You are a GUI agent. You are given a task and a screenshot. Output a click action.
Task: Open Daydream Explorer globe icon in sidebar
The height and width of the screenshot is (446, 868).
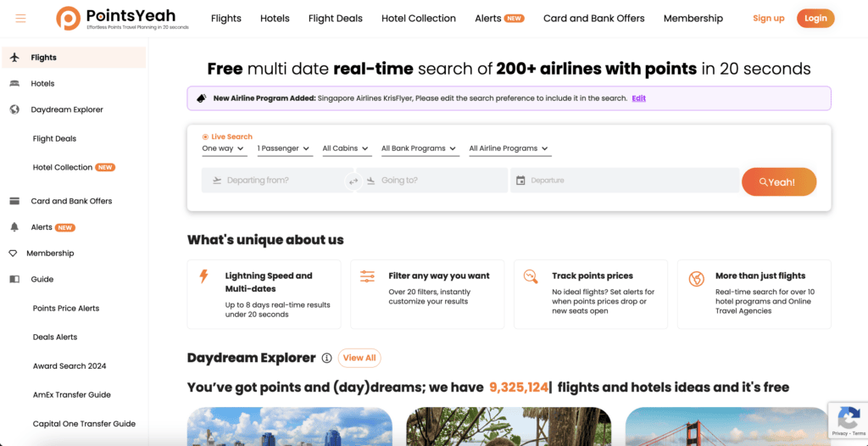14,109
